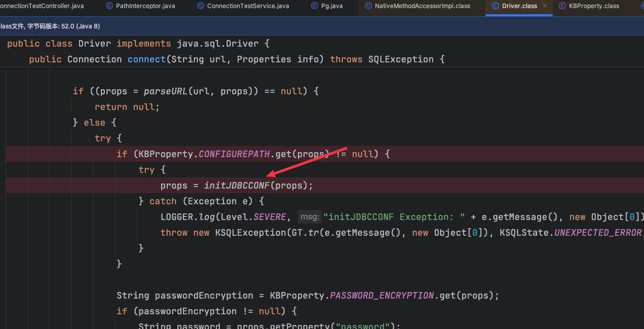This screenshot has width=644, height=329.
Task: Click the KSQLException class name
Action: [x=251, y=233]
